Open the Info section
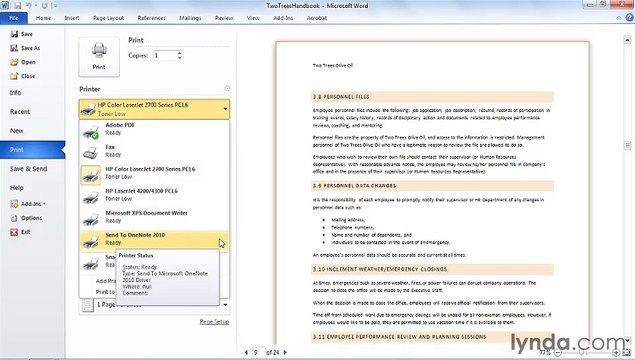 coord(15,93)
